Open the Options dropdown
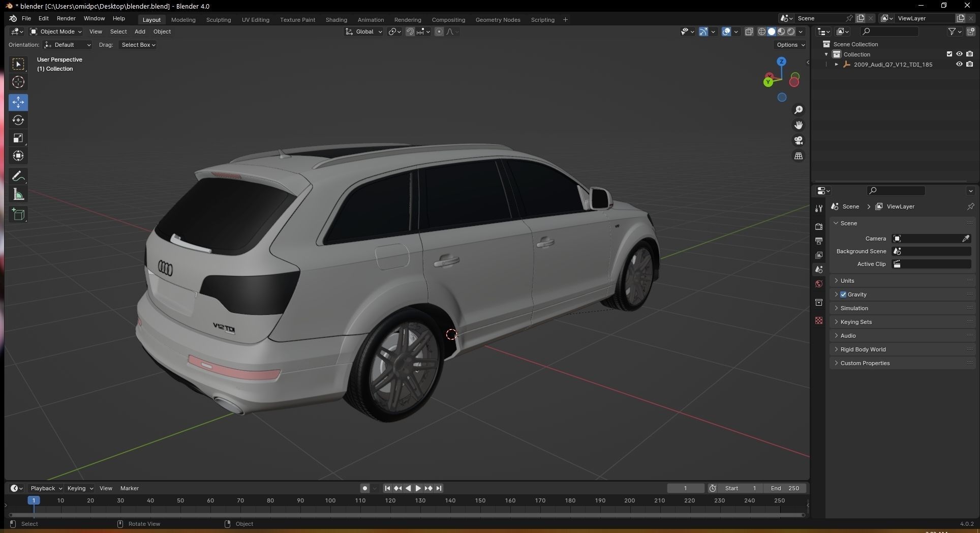Screen dimensions: 980x533 tap(790, 45)
